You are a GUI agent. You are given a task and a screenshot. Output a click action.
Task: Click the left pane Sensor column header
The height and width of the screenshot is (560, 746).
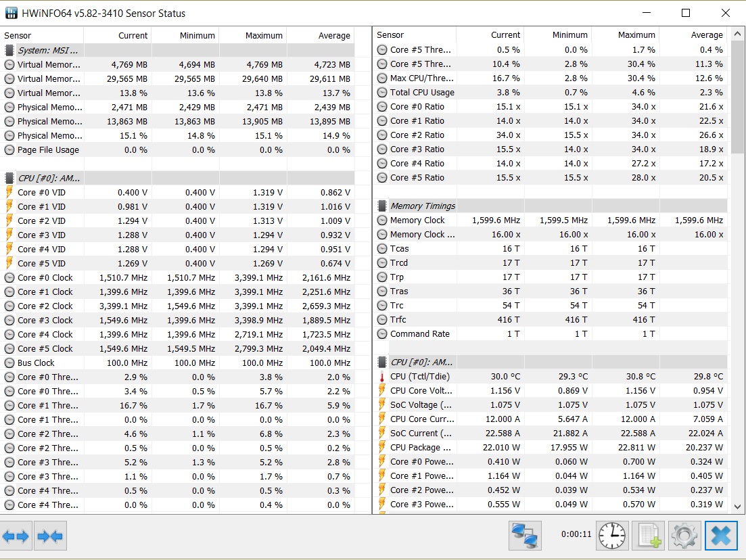pos(42,35)
